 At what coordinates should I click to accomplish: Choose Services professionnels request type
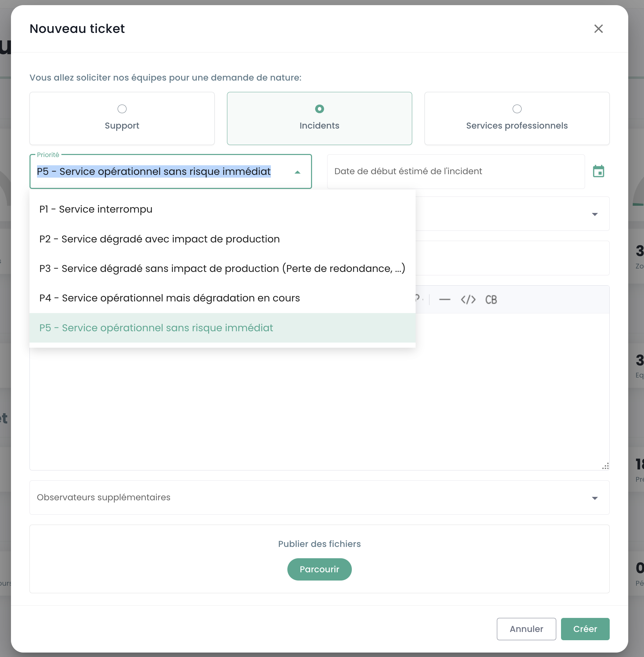[x=517, y=109]
